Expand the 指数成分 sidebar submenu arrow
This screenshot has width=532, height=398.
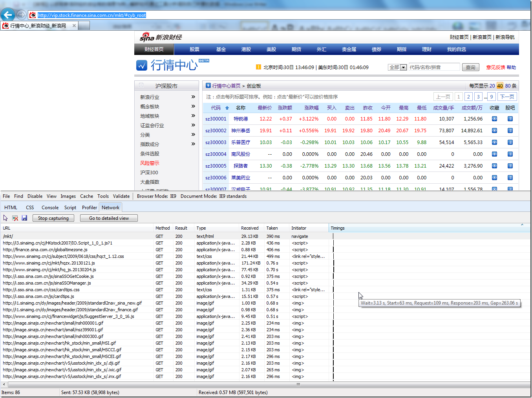pos(193,144)
